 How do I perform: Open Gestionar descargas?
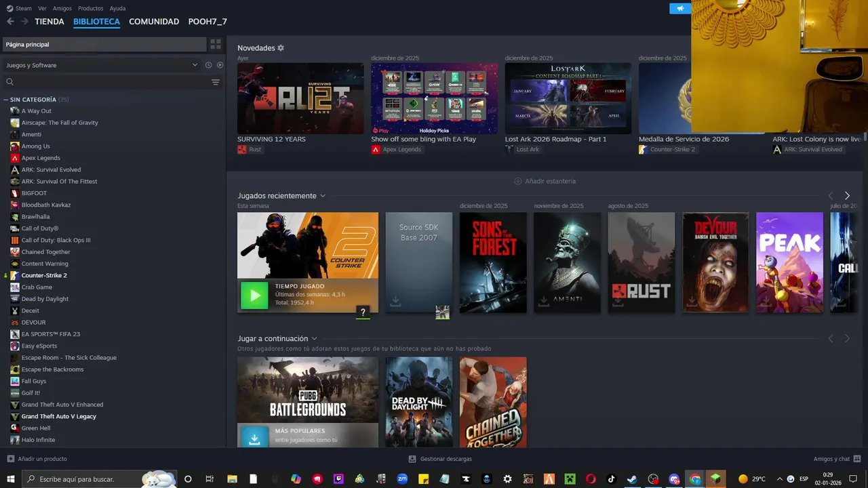pyautogui.click(x=440, y=459)
